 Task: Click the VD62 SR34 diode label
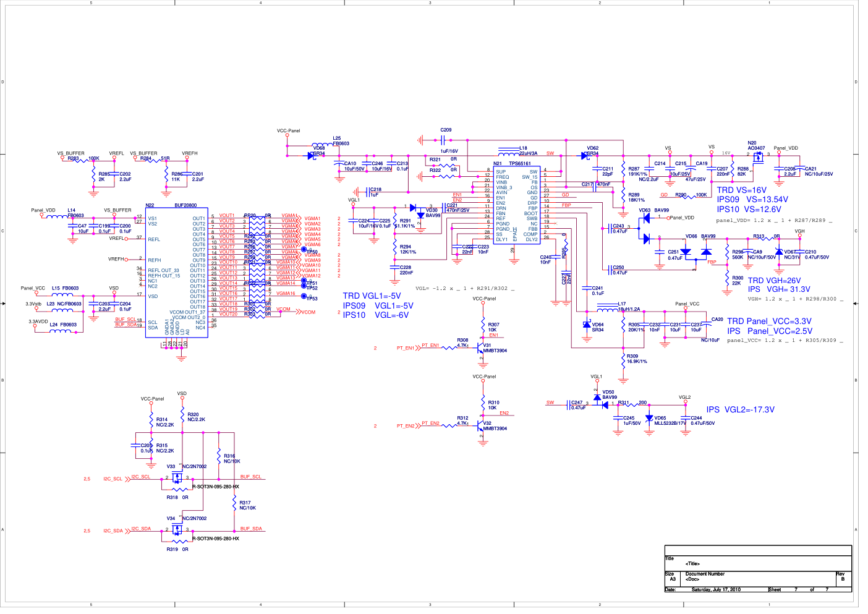592,151
